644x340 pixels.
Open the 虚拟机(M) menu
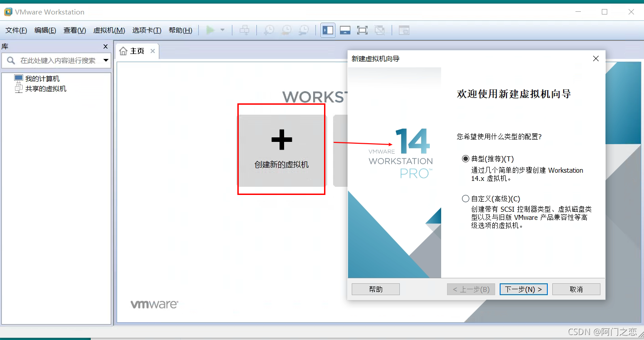[x=109, y=30]
